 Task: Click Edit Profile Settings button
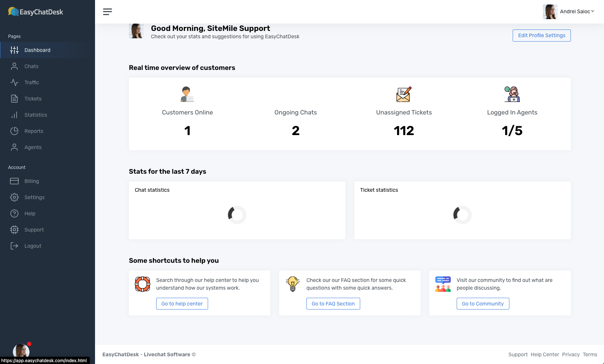(541, 35)
